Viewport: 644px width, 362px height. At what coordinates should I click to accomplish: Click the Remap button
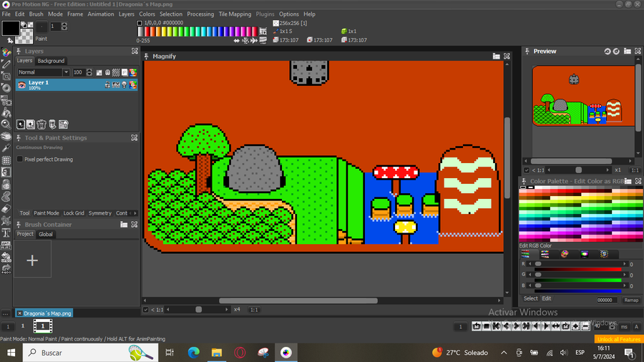point(631,300)
